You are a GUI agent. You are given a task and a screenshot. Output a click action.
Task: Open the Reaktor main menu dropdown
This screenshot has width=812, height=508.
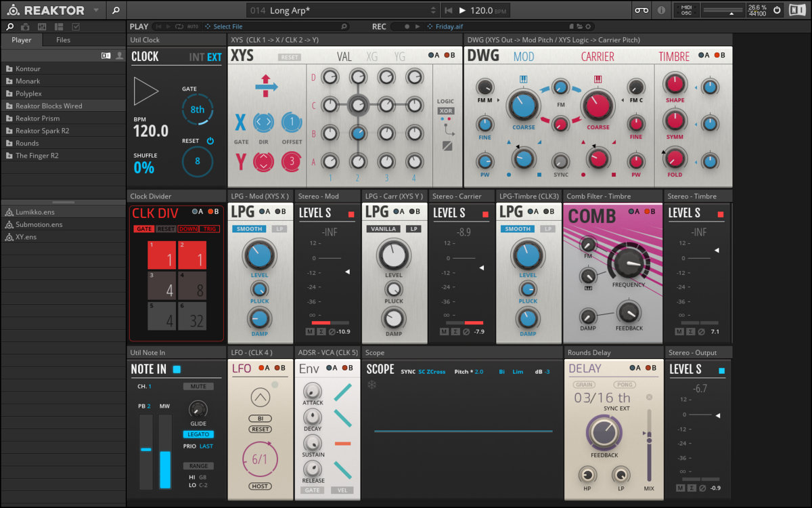click(96, 10)
